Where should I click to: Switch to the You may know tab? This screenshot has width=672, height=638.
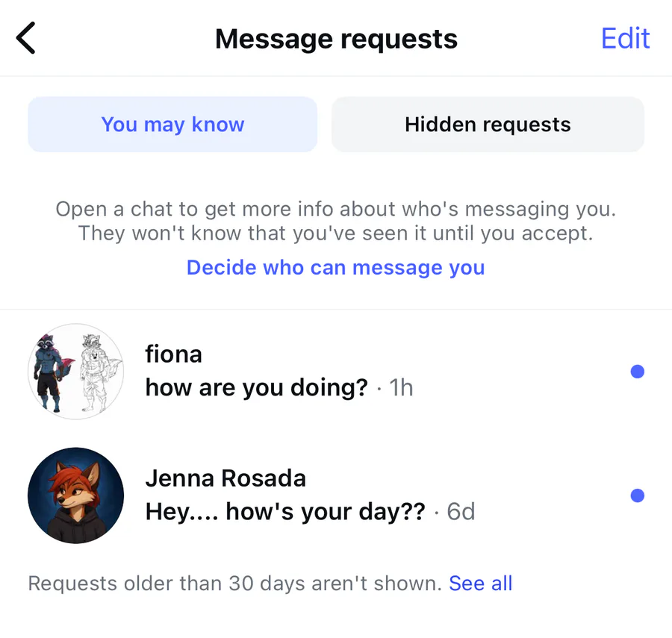[172, 125]
